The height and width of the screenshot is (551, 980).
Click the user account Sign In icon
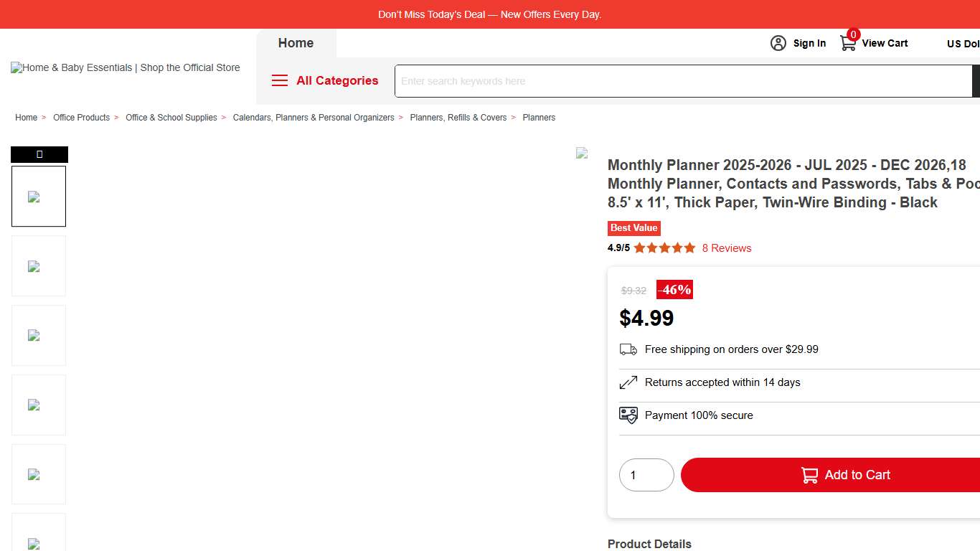(x=778, y=43)
